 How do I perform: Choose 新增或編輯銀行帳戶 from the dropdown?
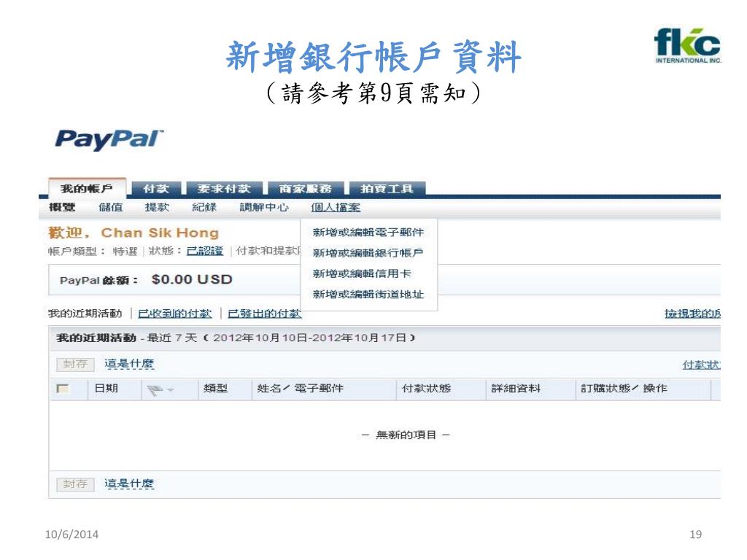[x=368, y=253]
